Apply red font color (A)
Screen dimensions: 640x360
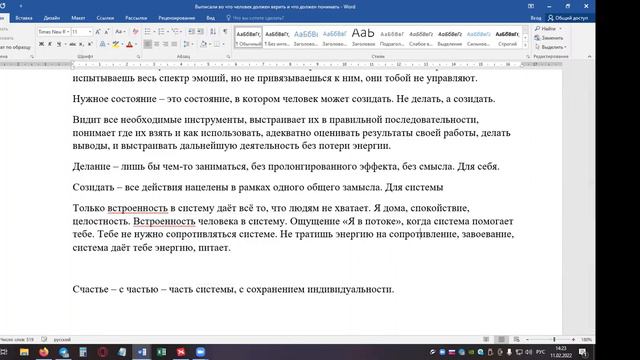point(129,44)
